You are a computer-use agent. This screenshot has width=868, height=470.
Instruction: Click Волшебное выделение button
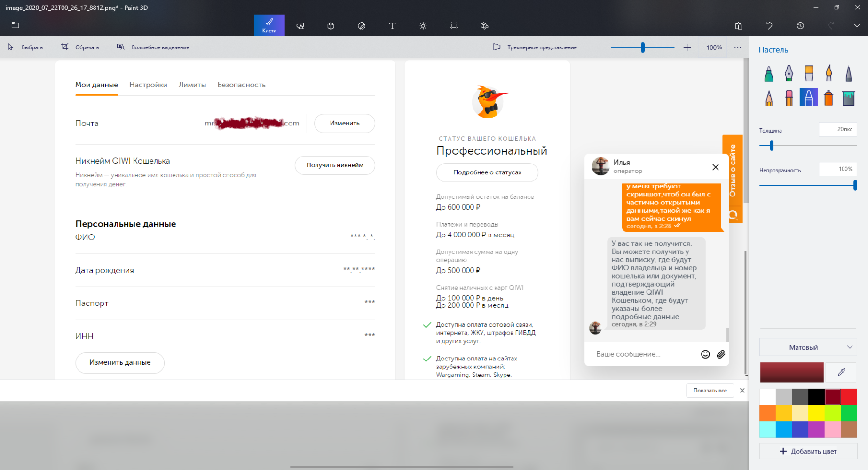click(x=153, y=47)
